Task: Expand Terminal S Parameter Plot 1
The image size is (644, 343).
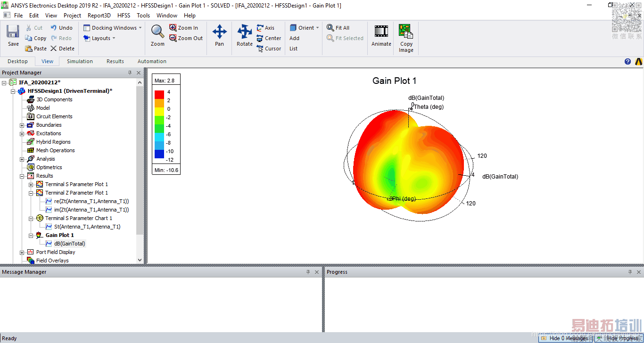Action: click(31, 184)
